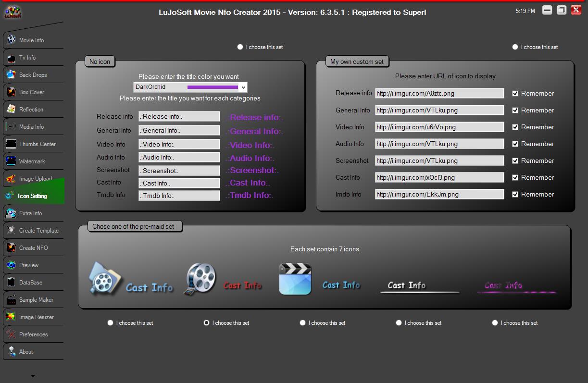Select radio under red Cast Info set
Screen dimensions: 588x383
(207, 323)
